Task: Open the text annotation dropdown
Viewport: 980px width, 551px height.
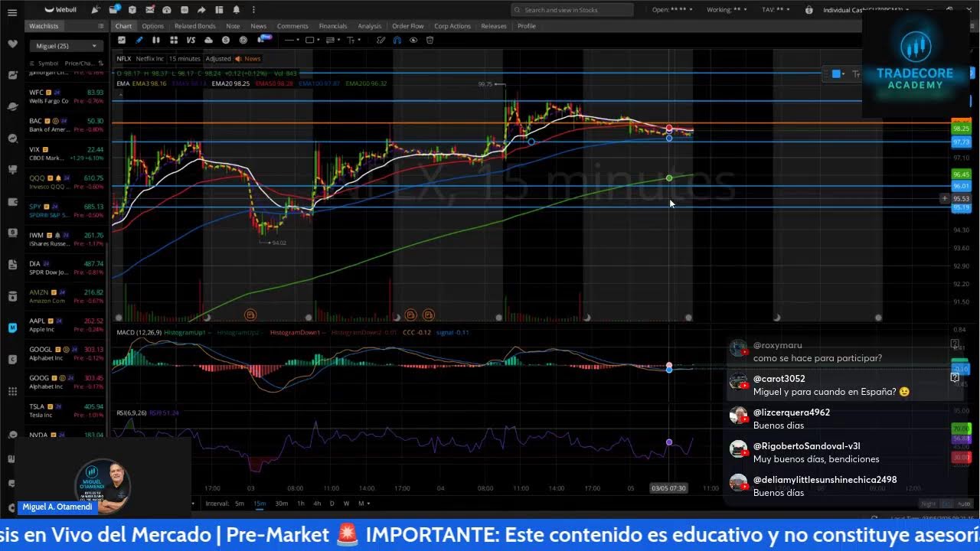Action: click(353, 40)
